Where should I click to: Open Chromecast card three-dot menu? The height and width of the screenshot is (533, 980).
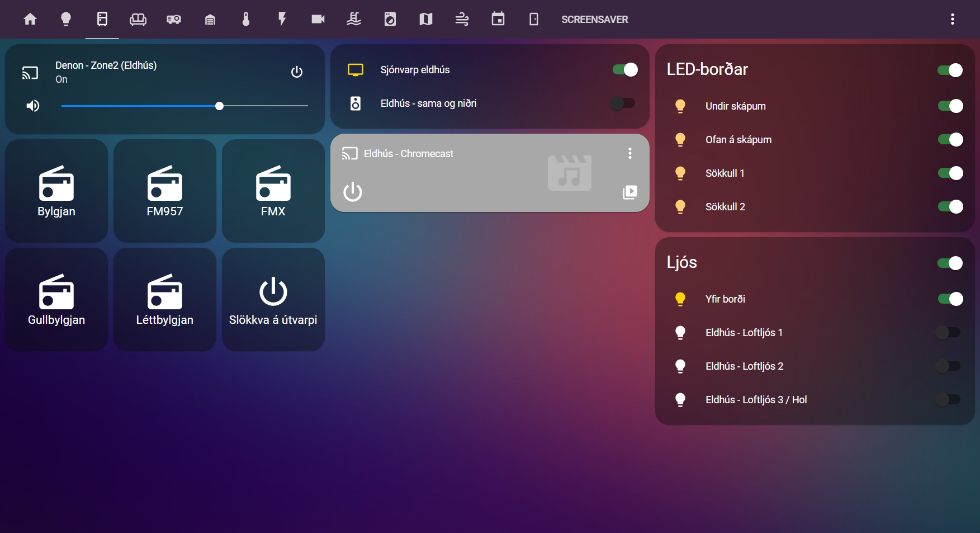point(630,153)
